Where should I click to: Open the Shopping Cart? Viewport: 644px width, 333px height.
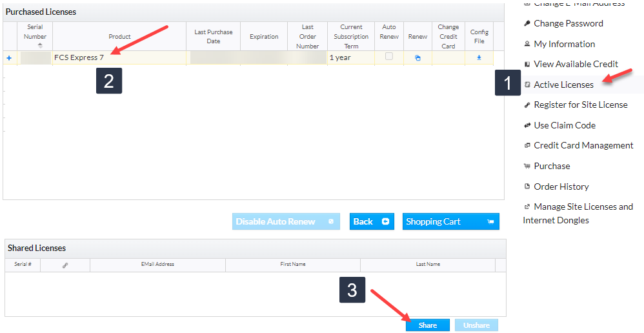[450, 221]
